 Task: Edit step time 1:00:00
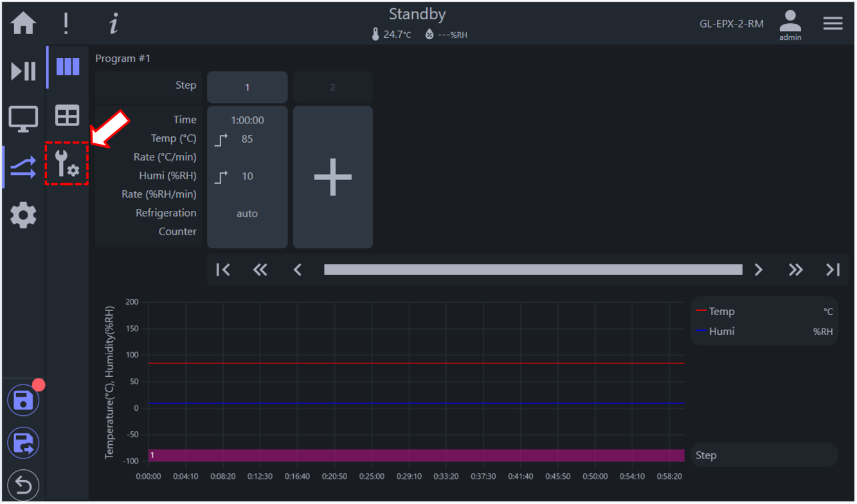click(x=247, y=120)
